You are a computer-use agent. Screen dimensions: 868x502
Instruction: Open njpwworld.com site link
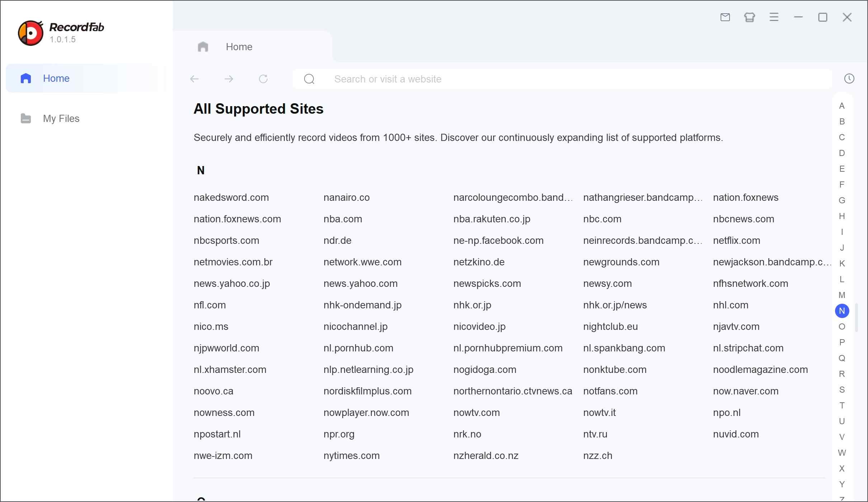226,348
